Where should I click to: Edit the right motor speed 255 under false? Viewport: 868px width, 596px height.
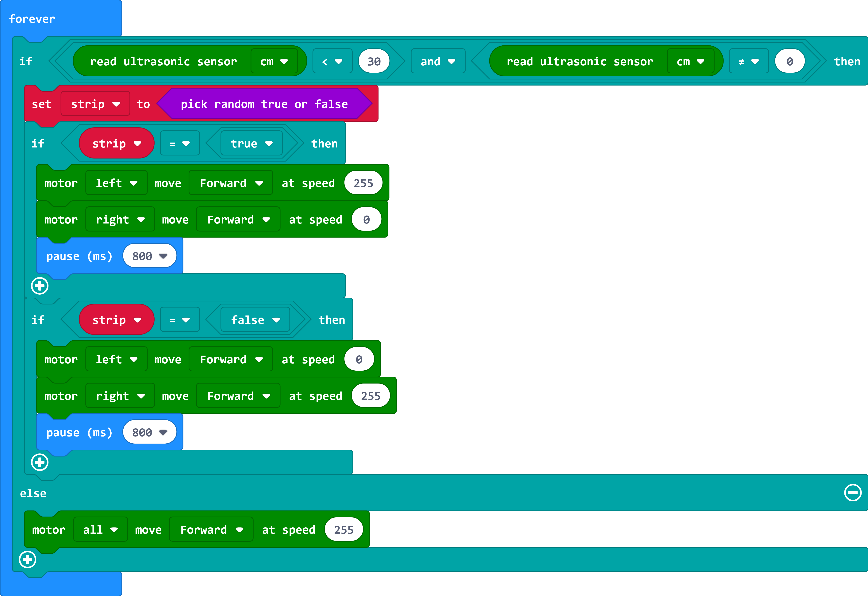pos(370,396)
